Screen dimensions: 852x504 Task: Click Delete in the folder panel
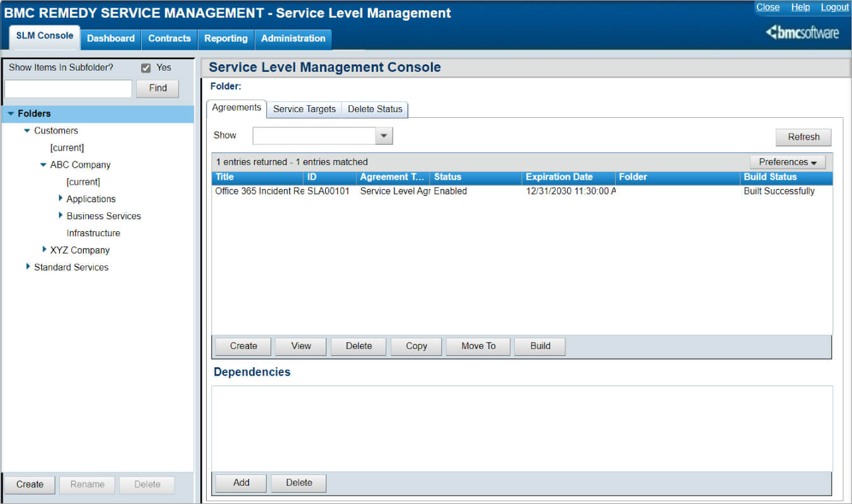147,484
